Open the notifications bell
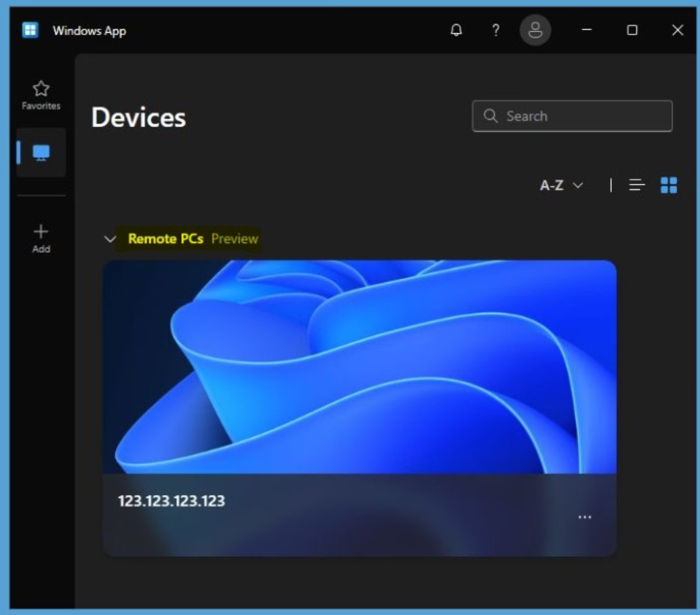 pos(456,31)
